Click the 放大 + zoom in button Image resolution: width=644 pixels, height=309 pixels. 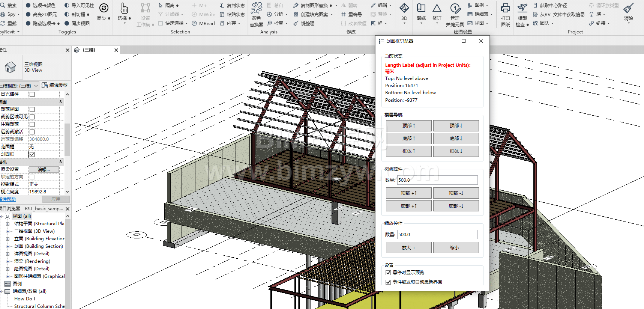[408, 248]
